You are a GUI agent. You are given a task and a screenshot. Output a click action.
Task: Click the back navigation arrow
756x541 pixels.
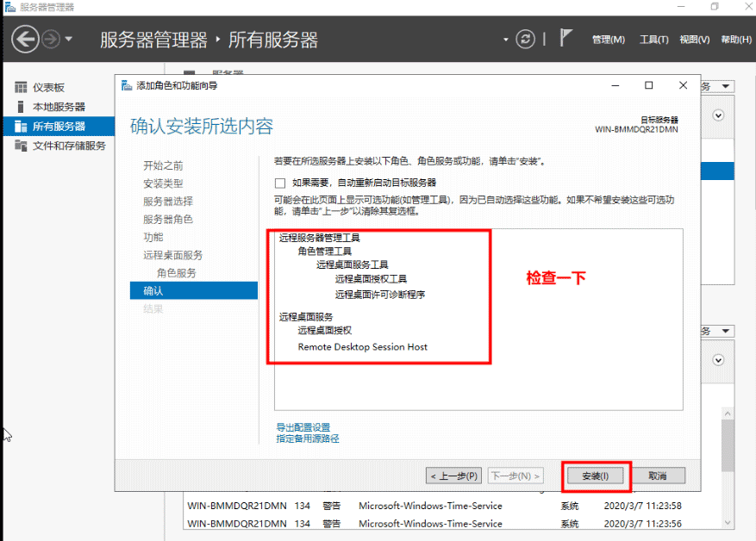pos(26,38)
